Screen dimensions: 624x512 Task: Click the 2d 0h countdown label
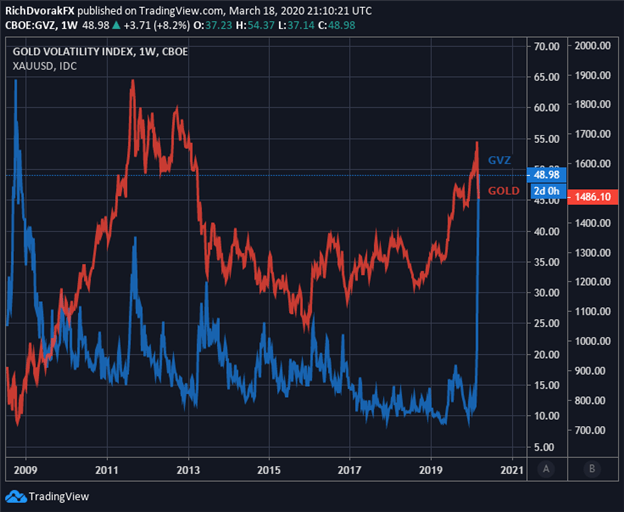(x=548, y=191)
